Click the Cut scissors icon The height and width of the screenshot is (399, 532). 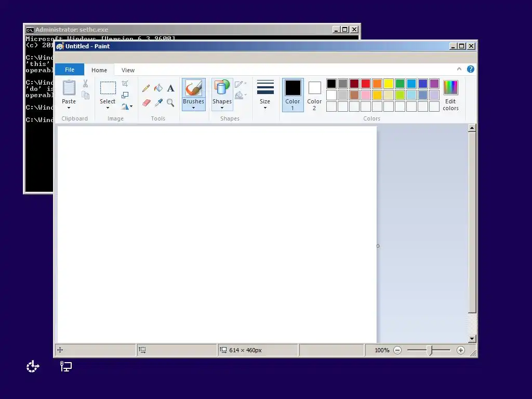(86, 84)
